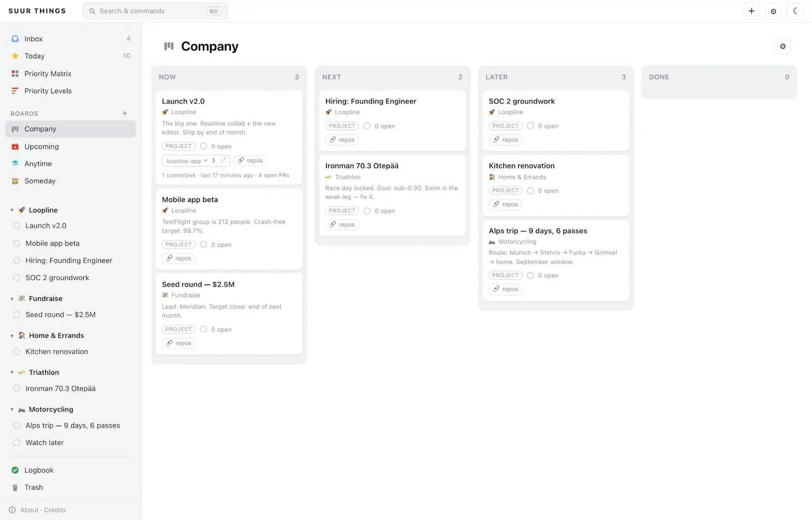Click the Triathlon icon on Ironman card
This screenshot has width=812, height=520.
pyautogui.click(x=328, y=177)
